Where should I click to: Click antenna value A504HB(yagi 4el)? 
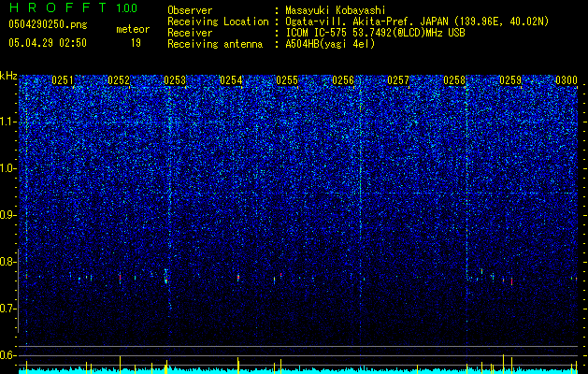(330, 44)
